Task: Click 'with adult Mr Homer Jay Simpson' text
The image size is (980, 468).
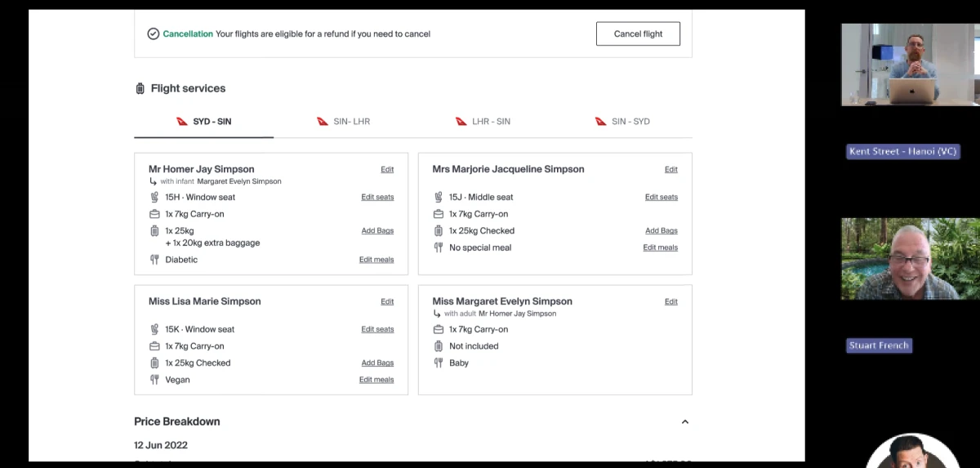Action: (500, 313)
